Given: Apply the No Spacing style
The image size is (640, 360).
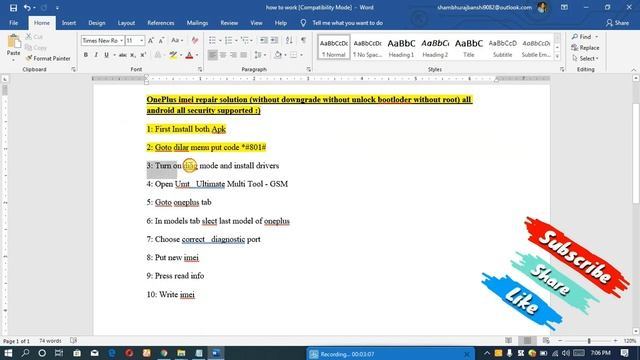Looking at the screenshot, I should point(367,48).
